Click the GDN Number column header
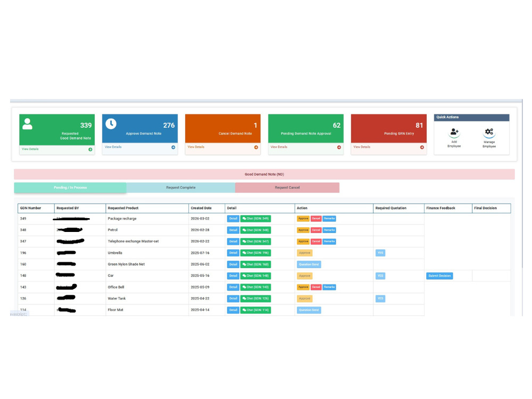This screenshot has height=399, width=532. 36,209
